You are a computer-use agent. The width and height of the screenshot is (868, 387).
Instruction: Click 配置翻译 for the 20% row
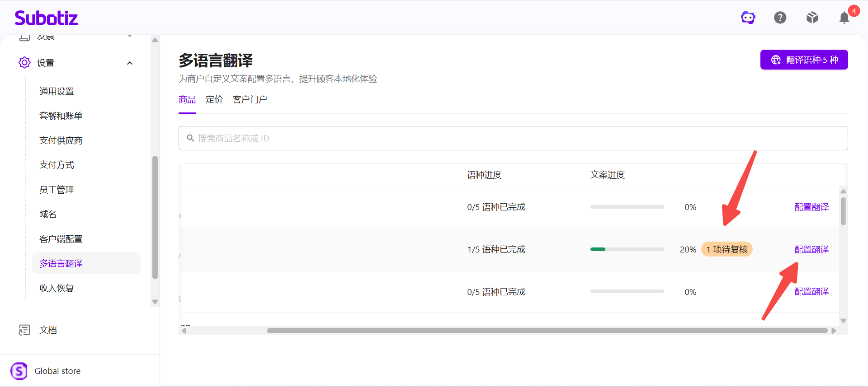point(811,249)
